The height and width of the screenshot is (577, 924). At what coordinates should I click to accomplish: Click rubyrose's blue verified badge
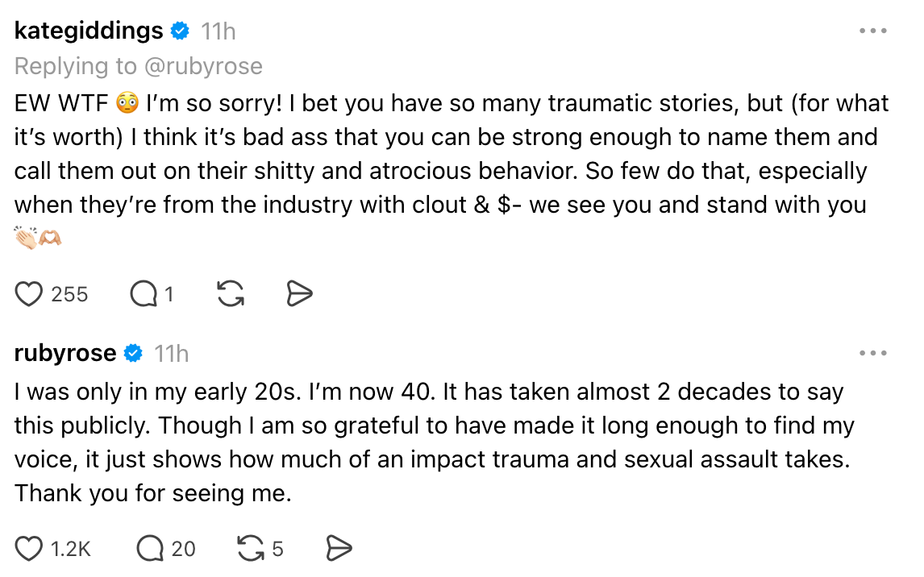(x=134, y=353)
